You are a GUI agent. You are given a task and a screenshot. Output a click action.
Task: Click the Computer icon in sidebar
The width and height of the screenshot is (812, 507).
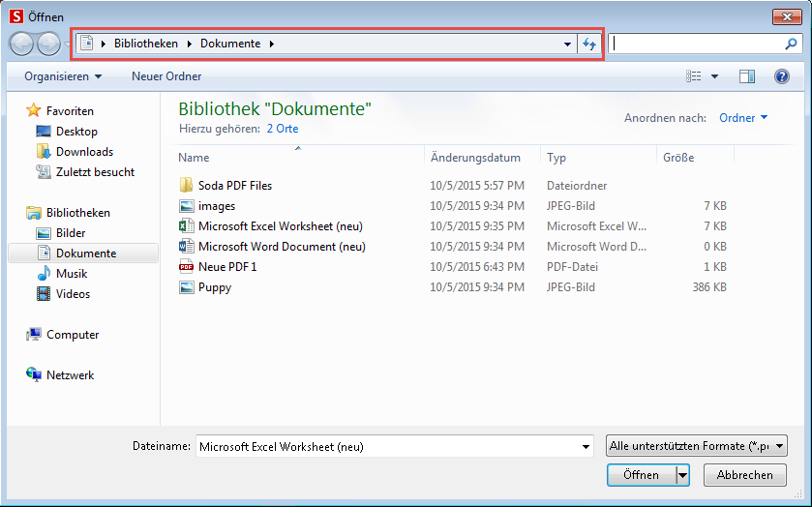coord(34,334)
